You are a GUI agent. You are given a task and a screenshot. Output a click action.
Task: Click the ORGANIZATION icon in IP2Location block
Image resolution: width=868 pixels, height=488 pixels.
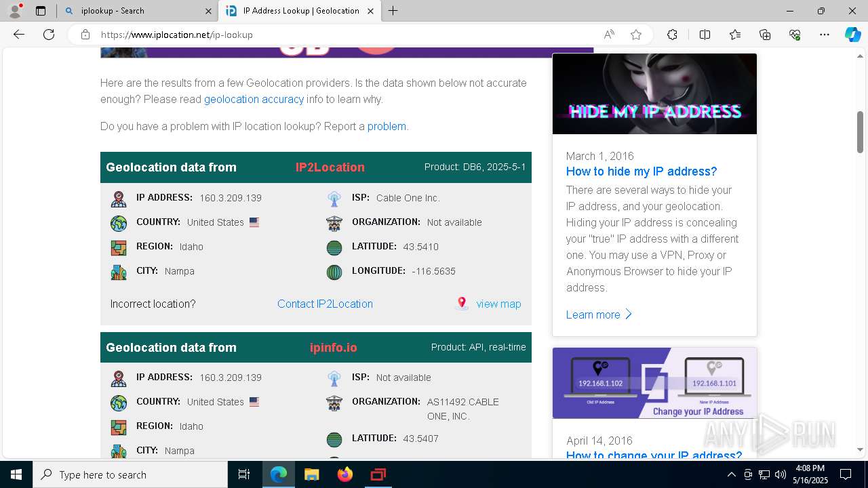[x=334, y=223]
